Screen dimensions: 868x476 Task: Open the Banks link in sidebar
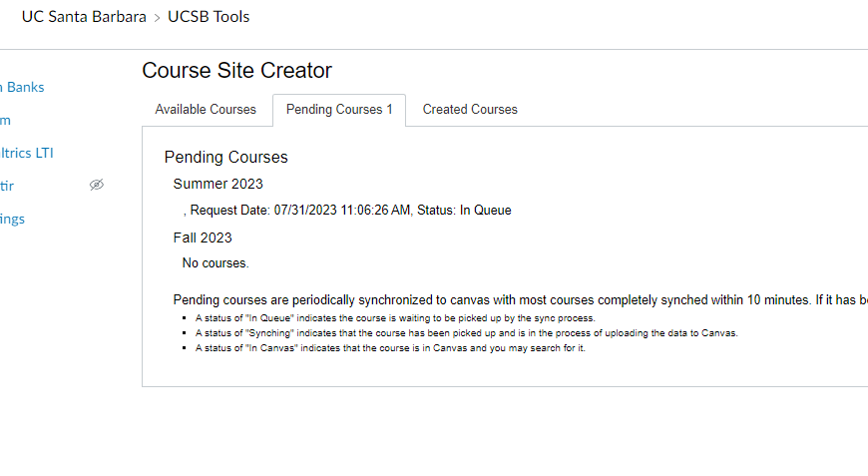[x=22, y=88]
